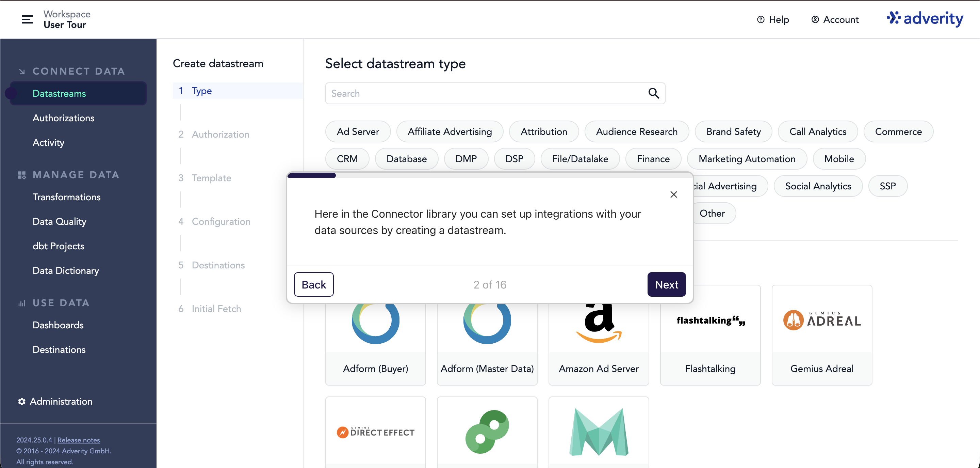Filter by Affiliate Advertising category

450,131
